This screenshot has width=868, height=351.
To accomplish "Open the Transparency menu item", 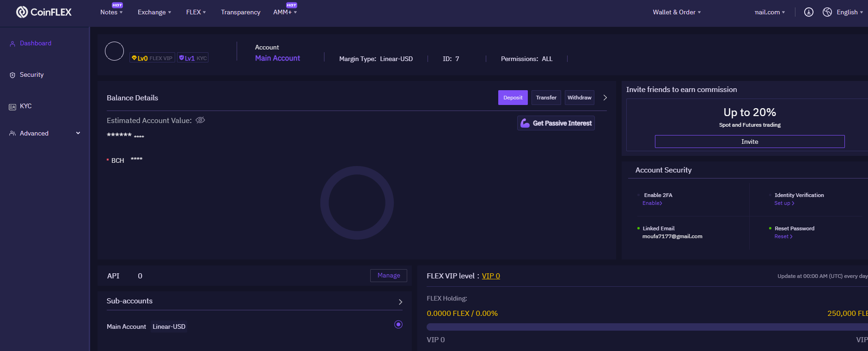I will point(240,12).
